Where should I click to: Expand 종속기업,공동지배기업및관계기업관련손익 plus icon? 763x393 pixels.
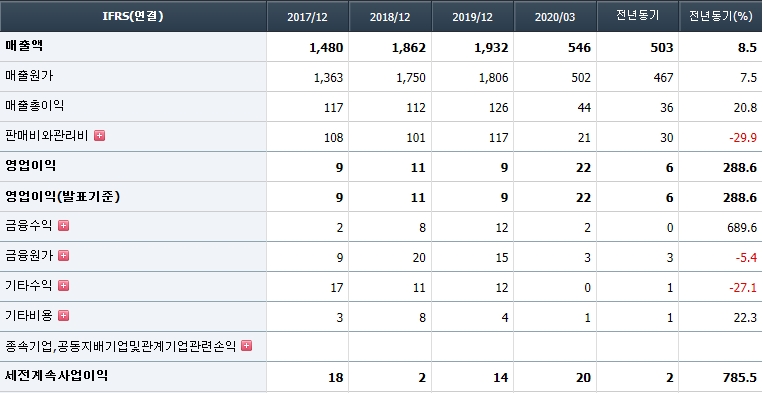[x=247, y=346]
